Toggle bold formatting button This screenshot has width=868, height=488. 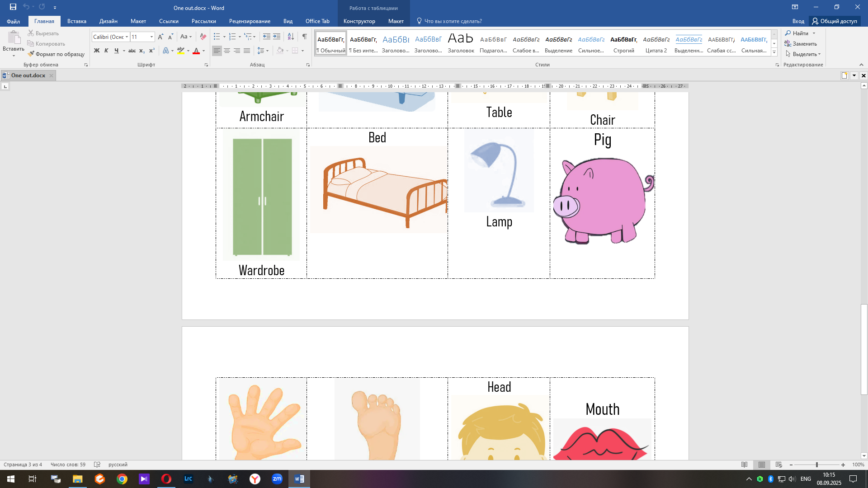pyautogui.click(x=96, y=51)
